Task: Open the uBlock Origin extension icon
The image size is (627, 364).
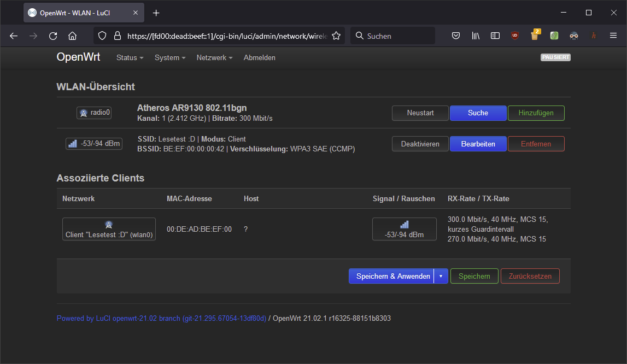Action: click(514, 36)
